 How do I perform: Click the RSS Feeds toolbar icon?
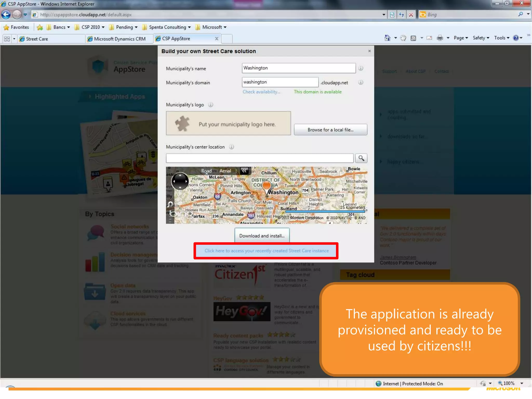[413, 38]
